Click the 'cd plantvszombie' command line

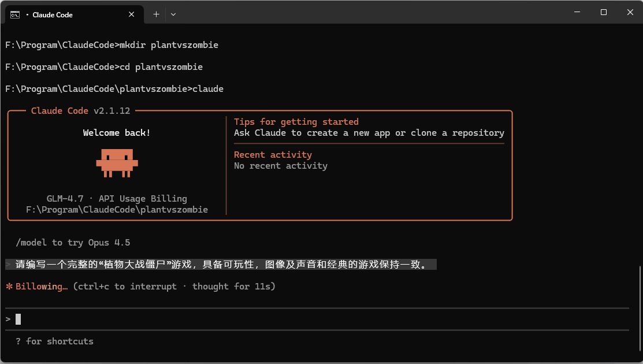tap(104, 67)
